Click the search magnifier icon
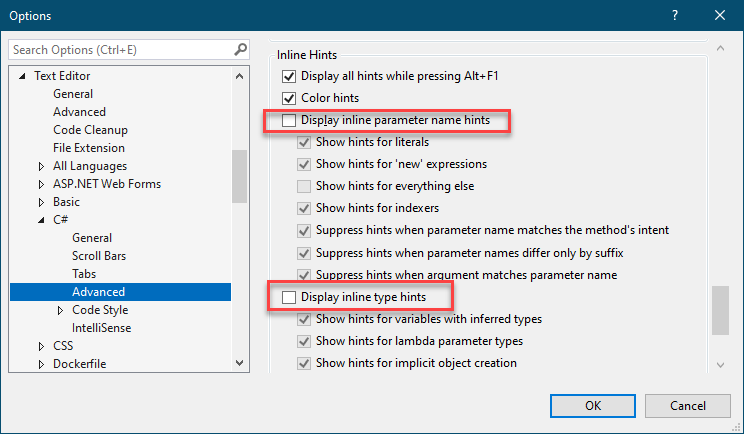Viewport: 744px width, 434px height. 241,49
